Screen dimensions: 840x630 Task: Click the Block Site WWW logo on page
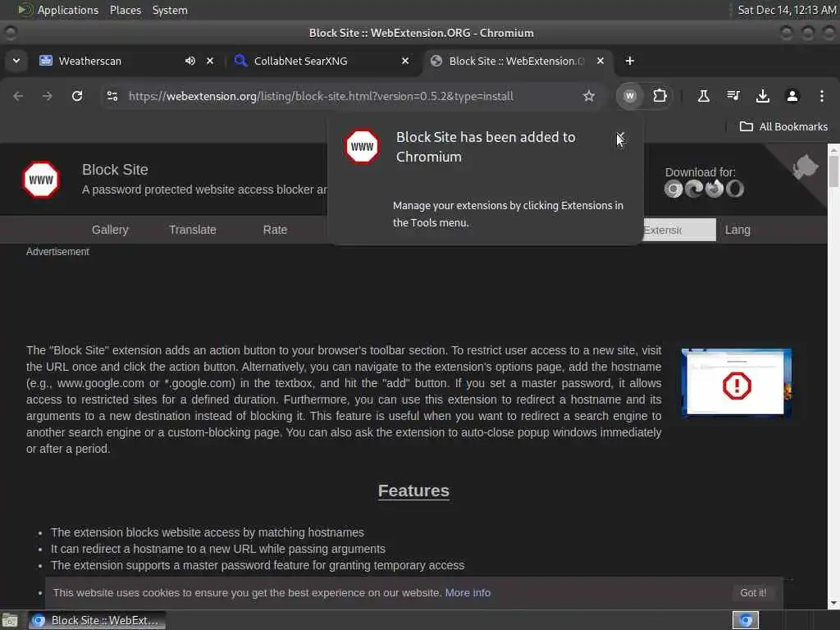[x=41, y=180]
